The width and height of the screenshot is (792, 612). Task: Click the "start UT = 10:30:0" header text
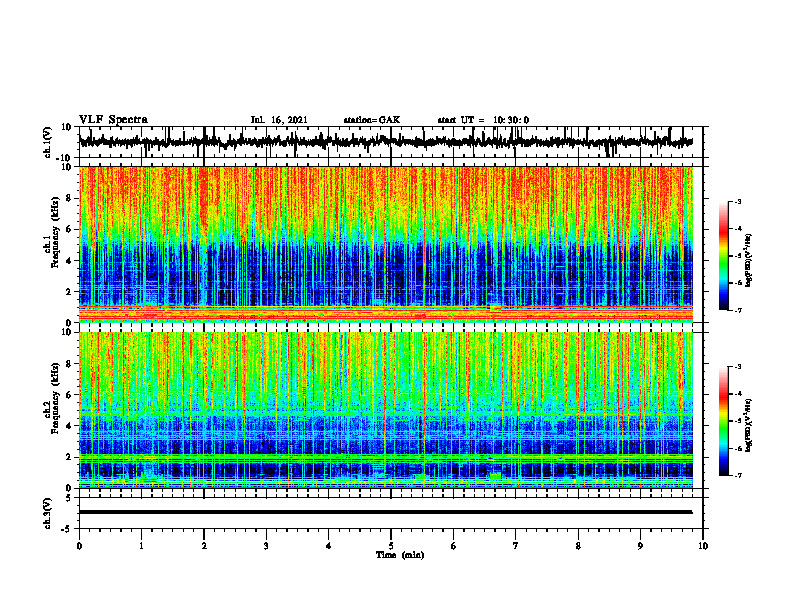click(483, 120)
